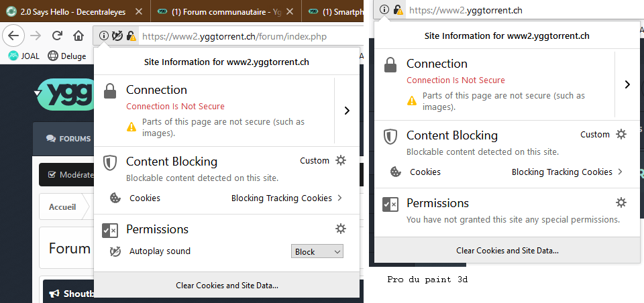
Task: Open Permissions gear in panel with Autoplay sound
Action: (x=341, y=229)
